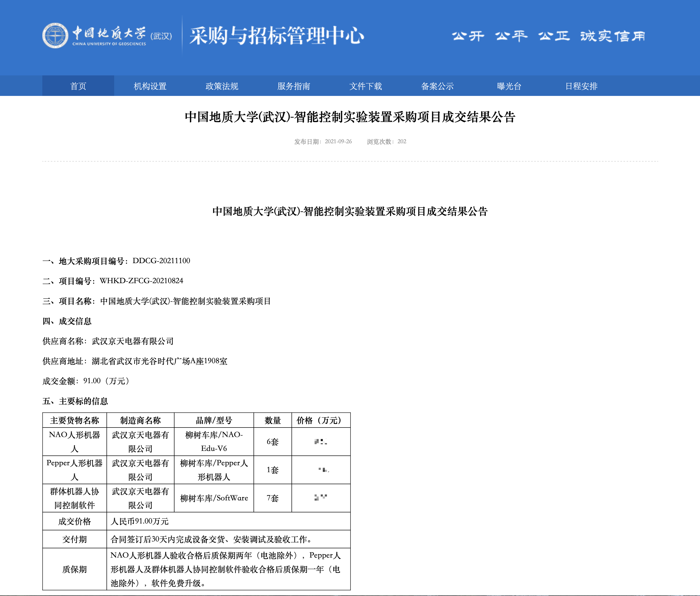Click manufacturer cell in the NAO row
The image size is (700, 596).
click(141, 442)
